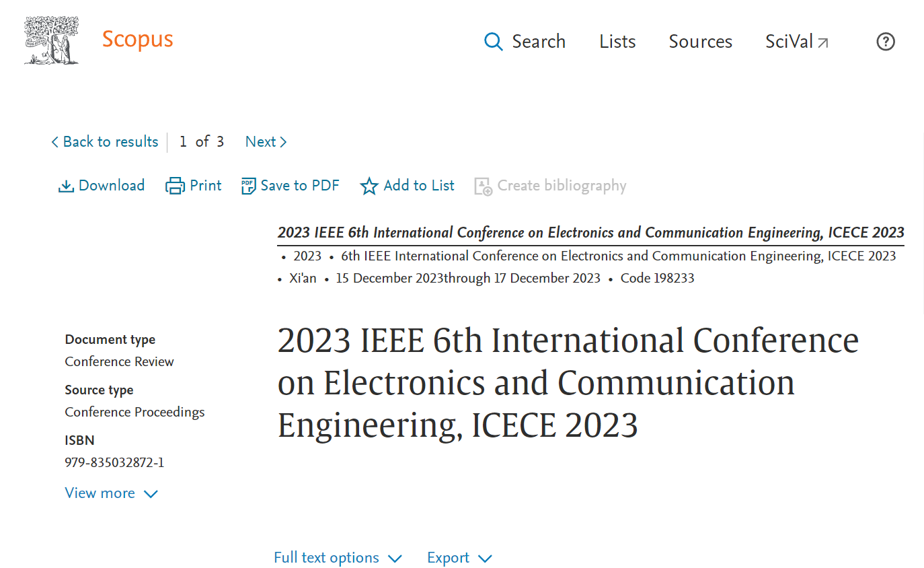Image resolution: width=924 pixels, height=568 pixels.
Task: Open the Sources menu item
Action: coord(700,42)
